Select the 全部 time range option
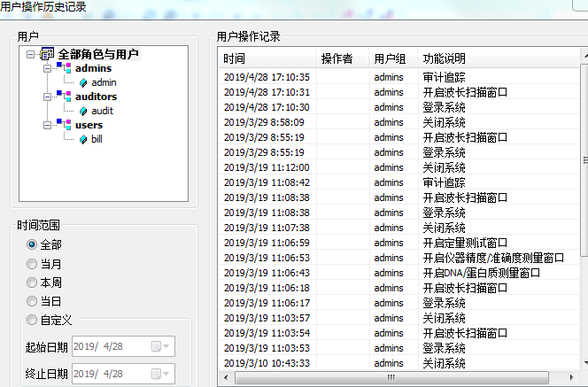Screen dimensions: 588x387 click(33, 244)
